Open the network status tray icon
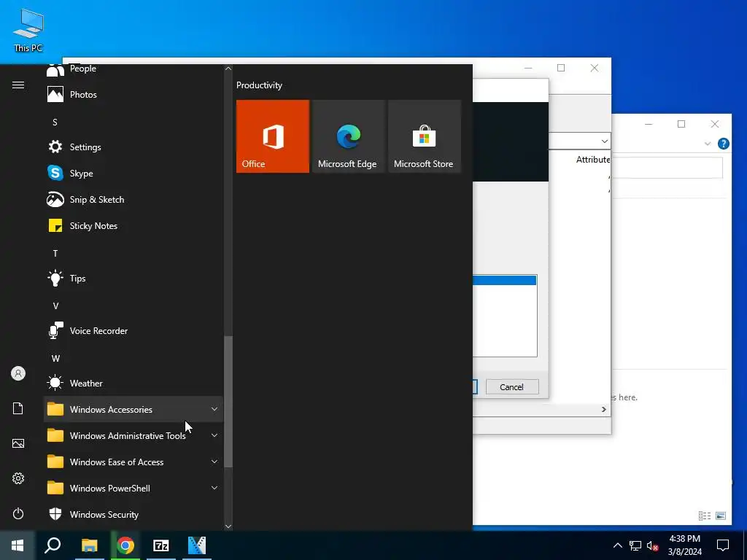 (x=635, y=545)
